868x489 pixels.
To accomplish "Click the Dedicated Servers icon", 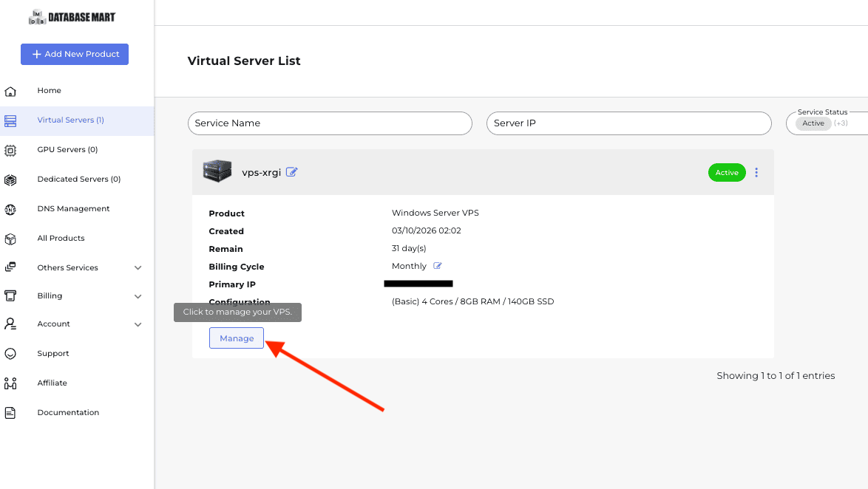I will (10, 179).
